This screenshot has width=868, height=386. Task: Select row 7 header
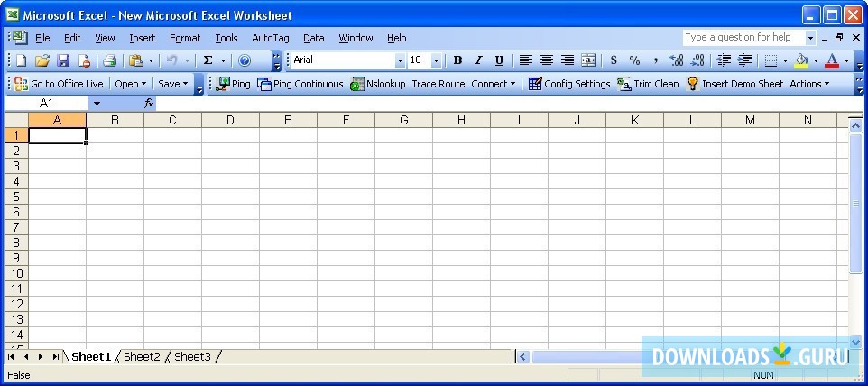pyautogui.click(x=16, y=227)
